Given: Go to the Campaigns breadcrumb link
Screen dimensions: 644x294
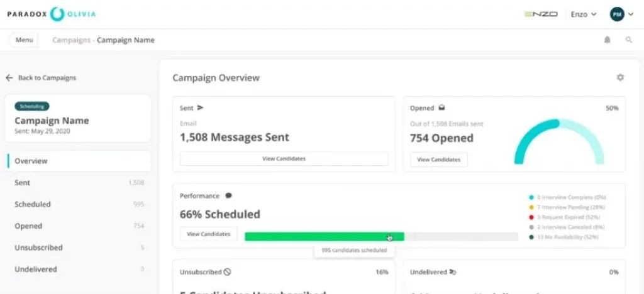Looking at the screenshot, I should pos(71,40).
